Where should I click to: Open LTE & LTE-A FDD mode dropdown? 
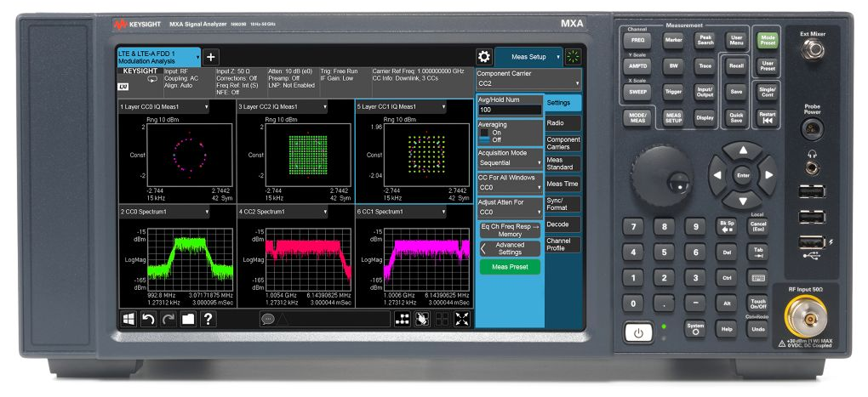158,57
